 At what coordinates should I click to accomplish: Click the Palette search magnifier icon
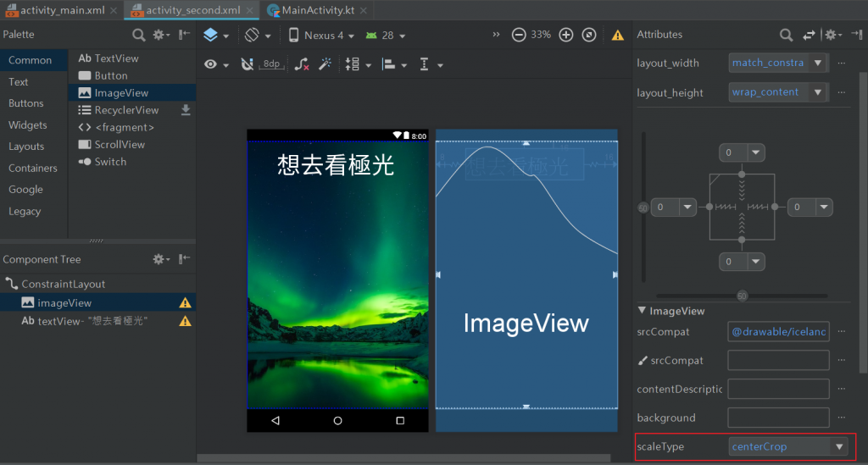(x=139, y=35)
